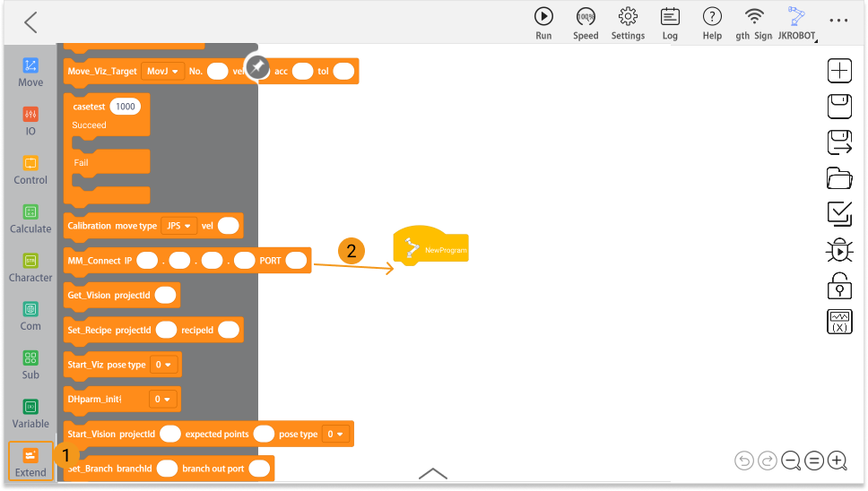The height and width of the screenshot is (491, 868).
Task: Select the Sub block category
Action: [x=30, y=366]
